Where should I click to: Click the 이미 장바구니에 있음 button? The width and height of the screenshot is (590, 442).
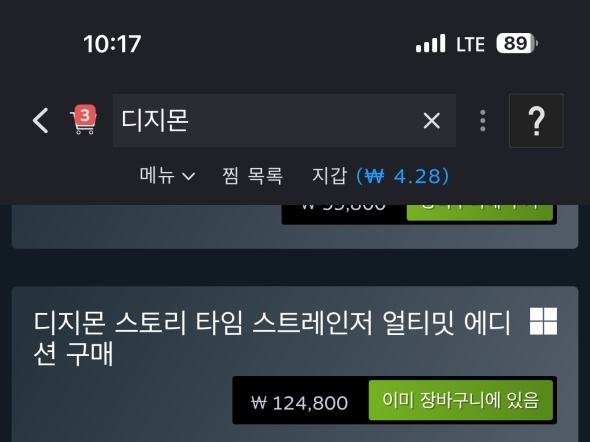coord(461,400)
